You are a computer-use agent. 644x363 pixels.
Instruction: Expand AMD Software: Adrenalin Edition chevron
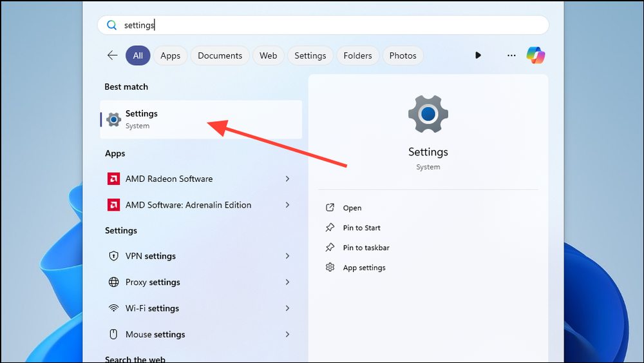coord(287,205)
